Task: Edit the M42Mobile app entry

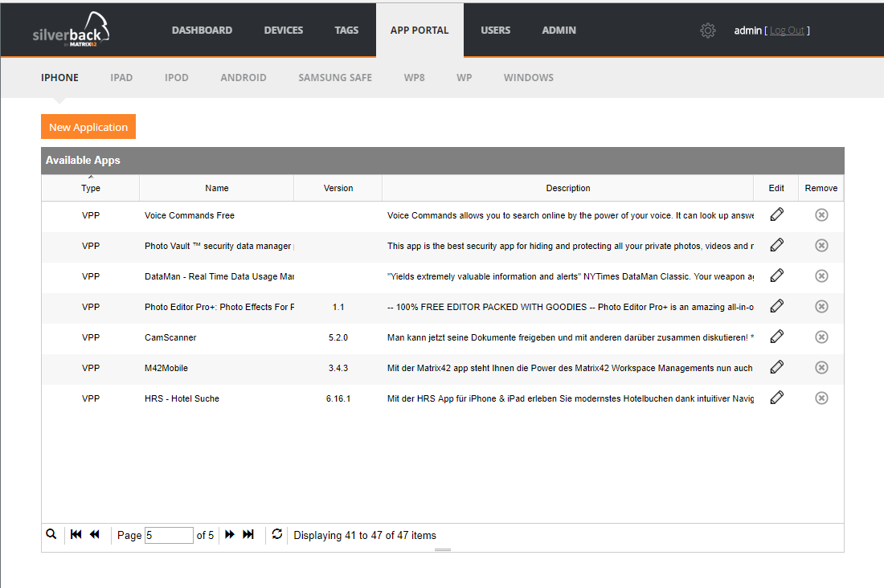Action: pyautogui.click(x=776, y=367)
